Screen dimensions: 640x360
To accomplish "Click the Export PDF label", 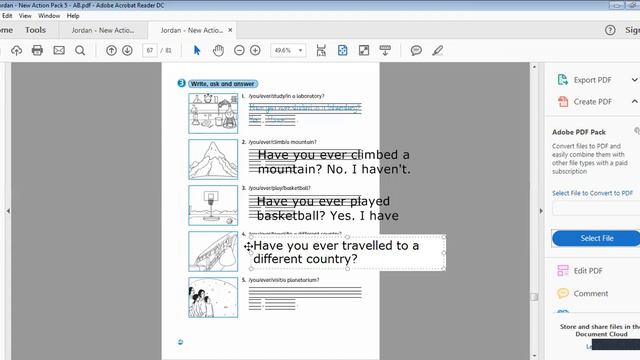I will coord(592,80).
